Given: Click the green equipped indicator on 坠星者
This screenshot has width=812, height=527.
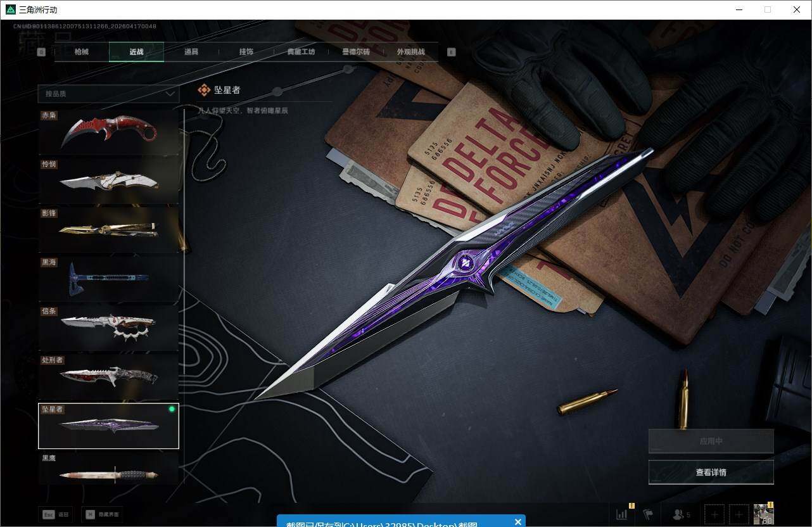Looking at the screenshot, I should (x=172, y=410).
